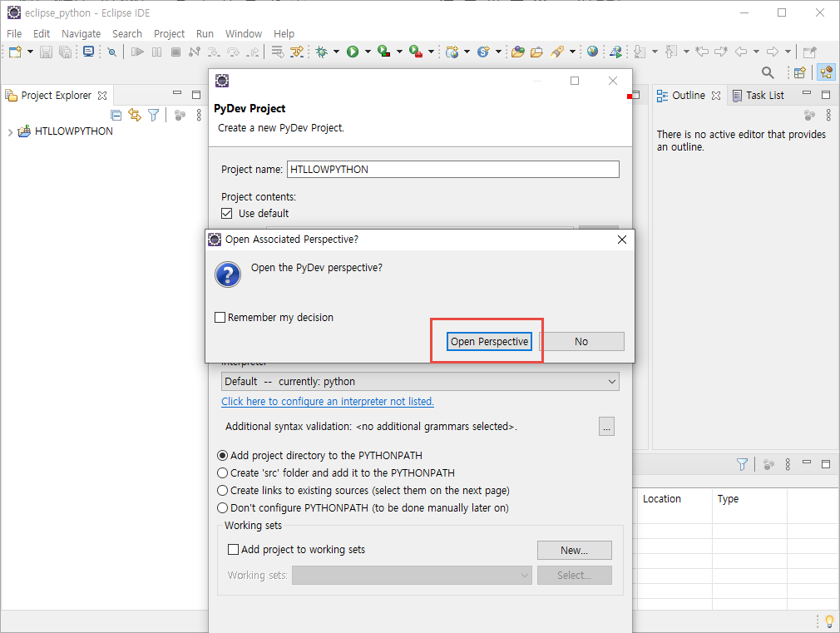Viewport: 840px width, 633px height.
Task: Open the Web Browser globe icon
Action: coord(592,52)
